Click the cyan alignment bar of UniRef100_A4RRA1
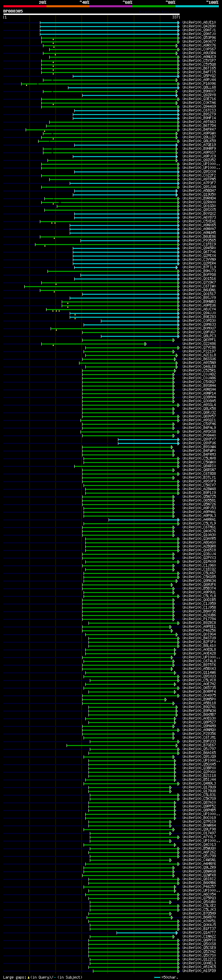Image resolution: width=222 pixels, height=980 pixels. pyautogui.click(x=144, y=519)
